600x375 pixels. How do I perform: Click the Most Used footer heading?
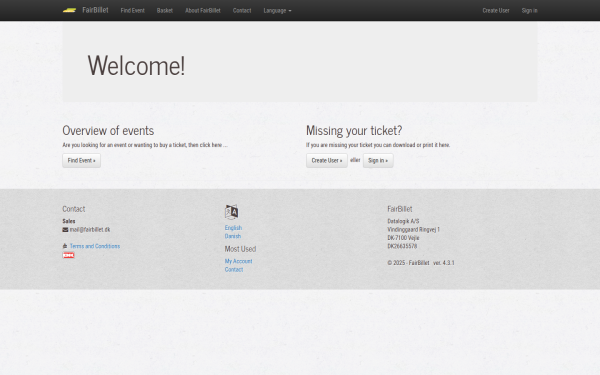tap(240, 249)
